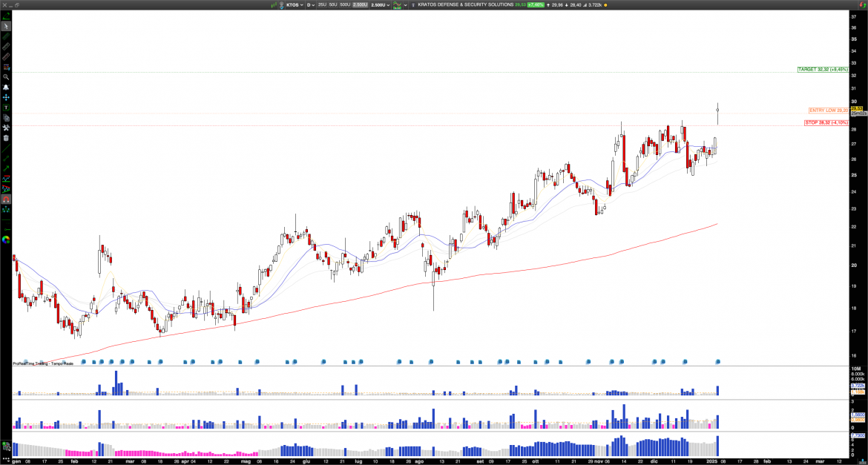Select the ENTRY LOW order label
The width and height of the screenshot is (868, 465).
coord(829,111)
